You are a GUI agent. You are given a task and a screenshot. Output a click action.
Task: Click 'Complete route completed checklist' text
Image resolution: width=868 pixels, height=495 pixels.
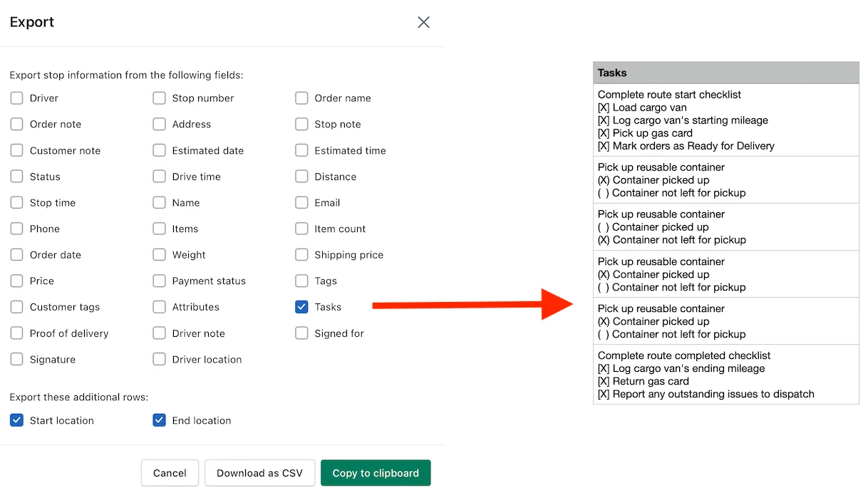[684, 355]
